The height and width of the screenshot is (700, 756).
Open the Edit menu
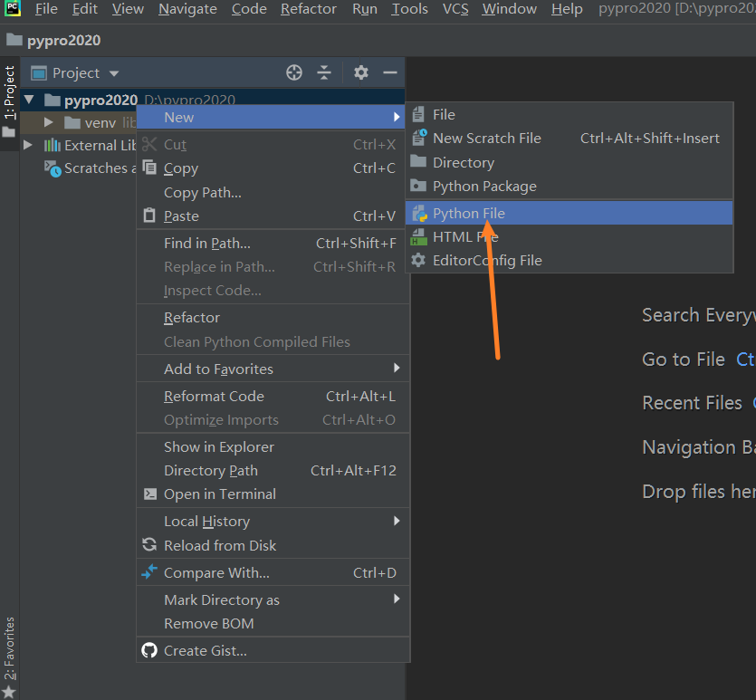85,9
